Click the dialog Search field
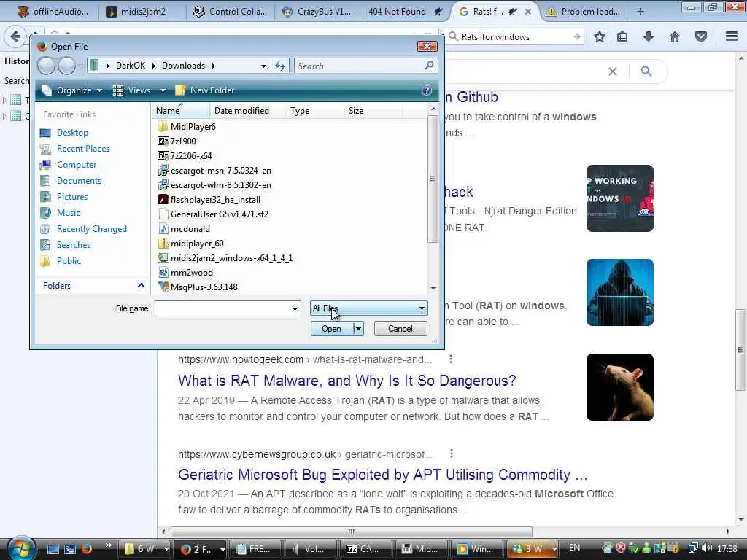 359,66
